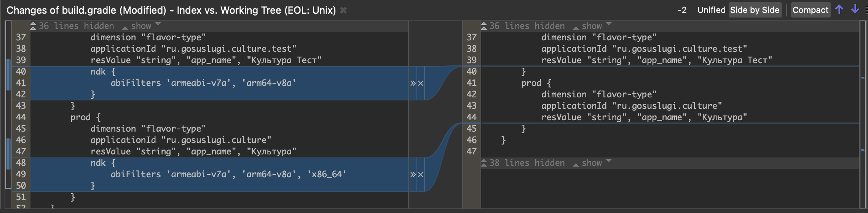Click right pane applicationId "ru.gosuslugi.culture.test"

coord(644,49)
